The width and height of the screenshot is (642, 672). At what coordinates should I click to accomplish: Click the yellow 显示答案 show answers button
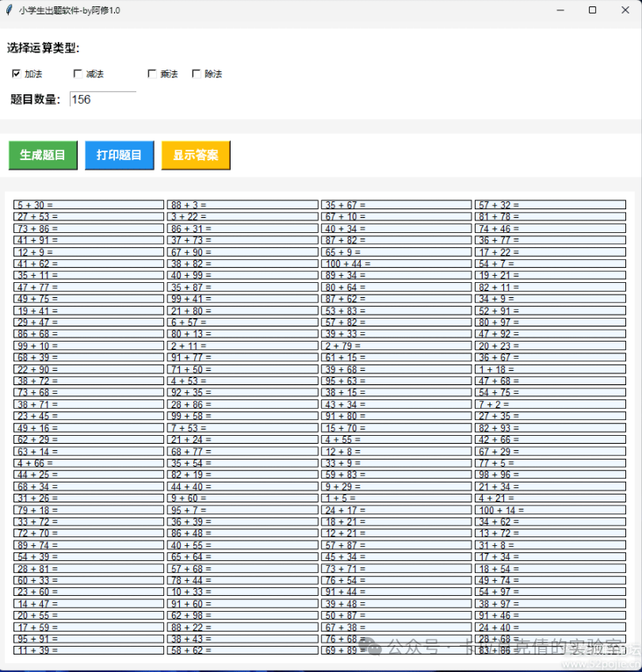click(196, 155)
